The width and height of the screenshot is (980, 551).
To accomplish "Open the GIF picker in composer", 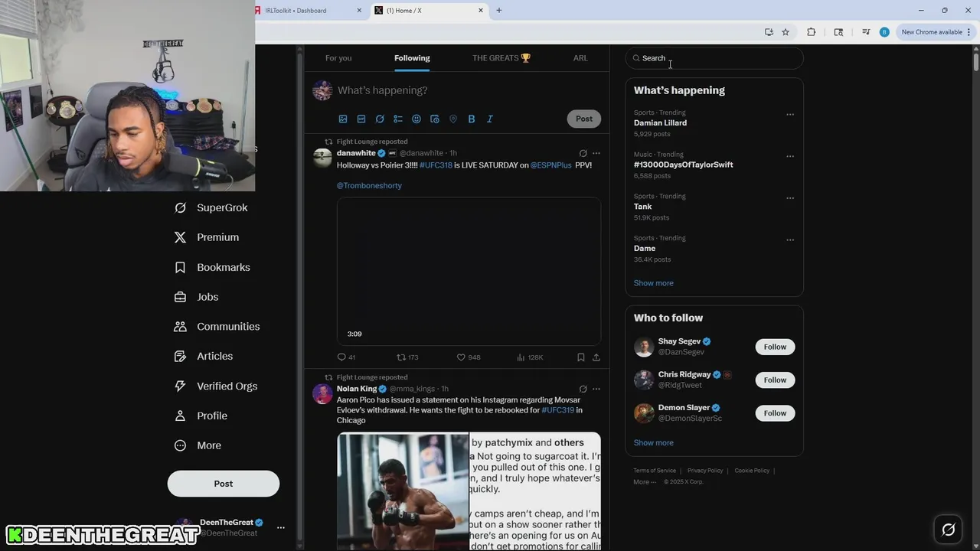I will pos(361,119).
